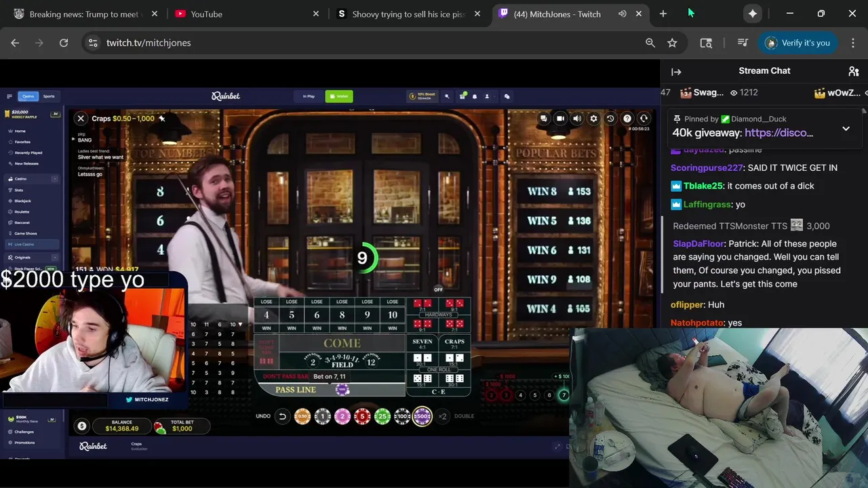Open Rainbet notifications bell

pyautogui.click(x=475, y=96)
